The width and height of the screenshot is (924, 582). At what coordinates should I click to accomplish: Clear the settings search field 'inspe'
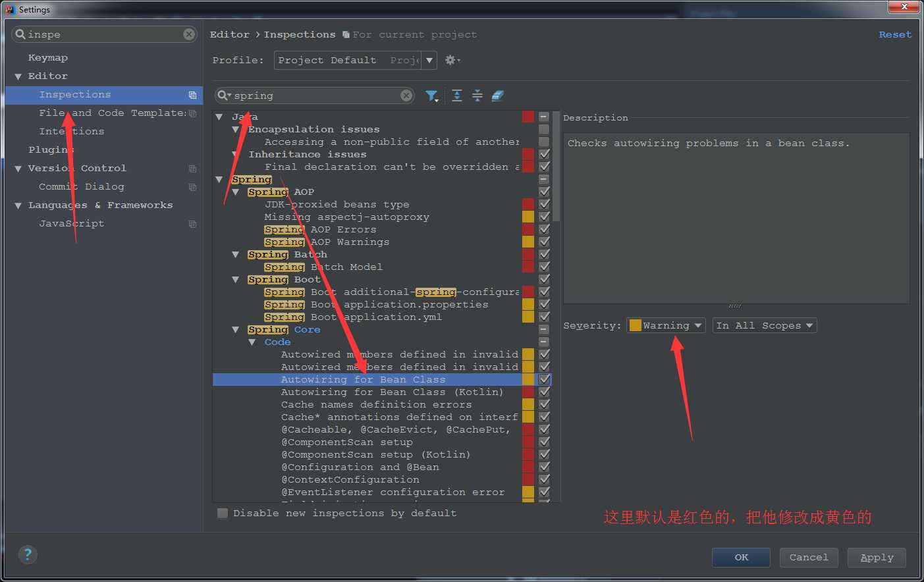point(189,34)
